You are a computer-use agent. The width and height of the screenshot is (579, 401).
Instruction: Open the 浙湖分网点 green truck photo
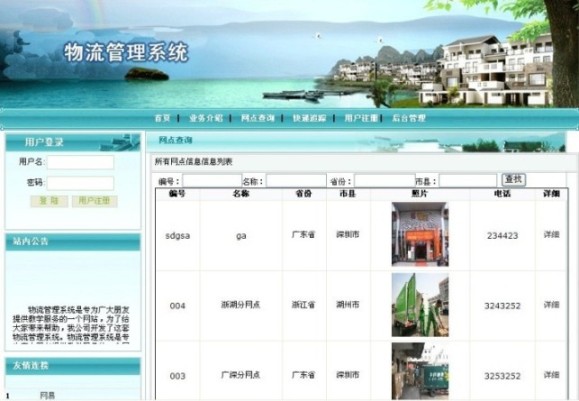click(x=420, y=305)
